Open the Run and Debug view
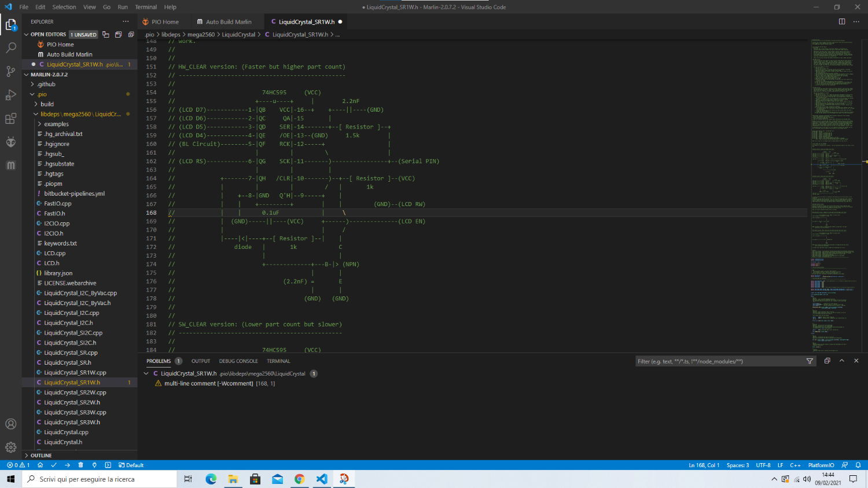This screenshot has width=868, height=488. pos(10,95)
